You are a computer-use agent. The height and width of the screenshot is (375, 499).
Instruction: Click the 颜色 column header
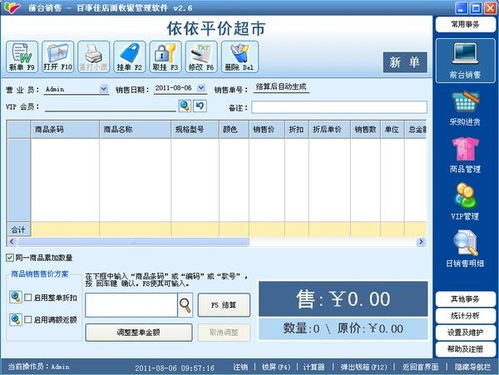tap(234, 130)
